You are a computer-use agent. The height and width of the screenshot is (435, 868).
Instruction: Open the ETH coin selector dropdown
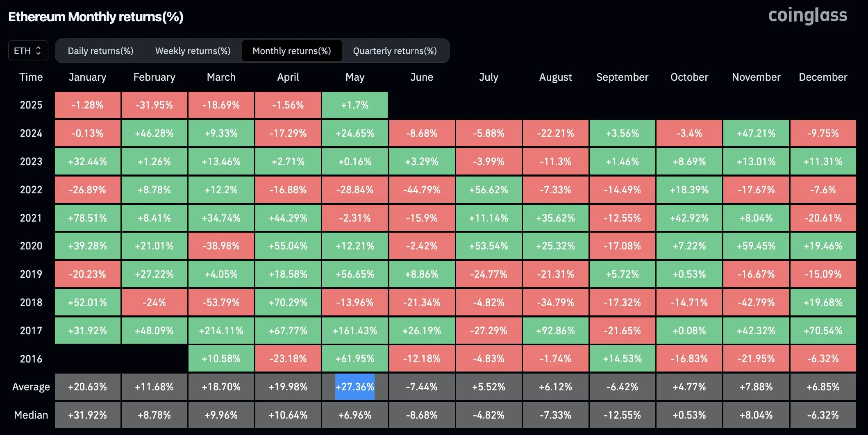point(27,50)
